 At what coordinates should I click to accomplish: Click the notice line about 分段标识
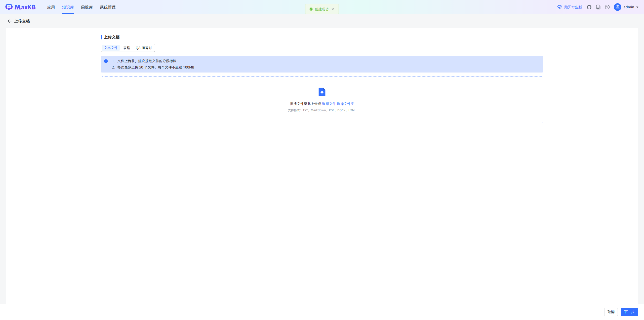point(144,61)
